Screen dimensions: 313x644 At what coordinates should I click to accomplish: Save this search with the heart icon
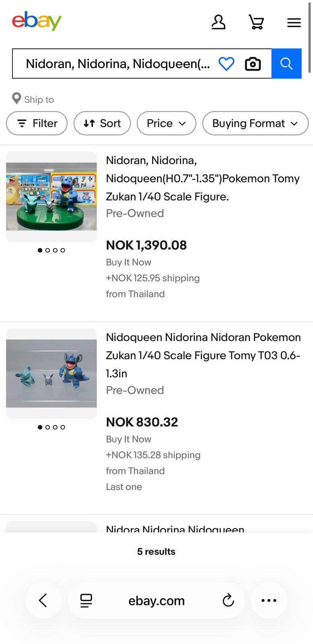pos(226,64)
